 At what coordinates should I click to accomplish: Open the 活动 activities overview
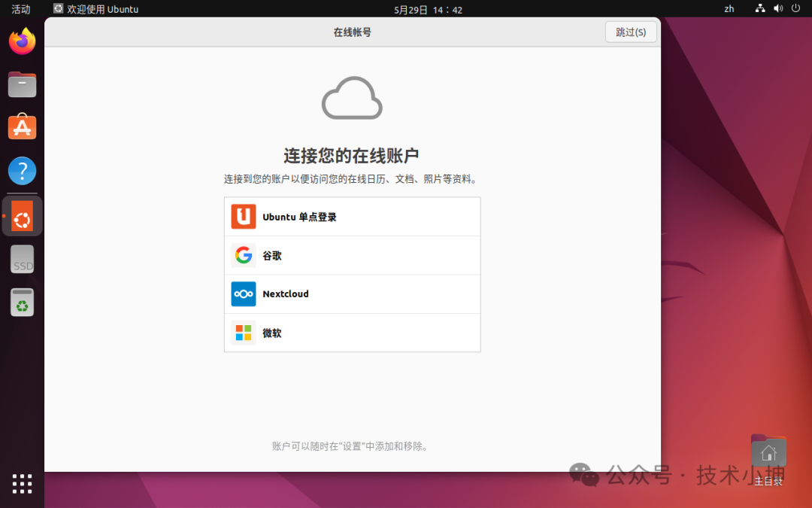pyautogui.click(x=21, y=9)
